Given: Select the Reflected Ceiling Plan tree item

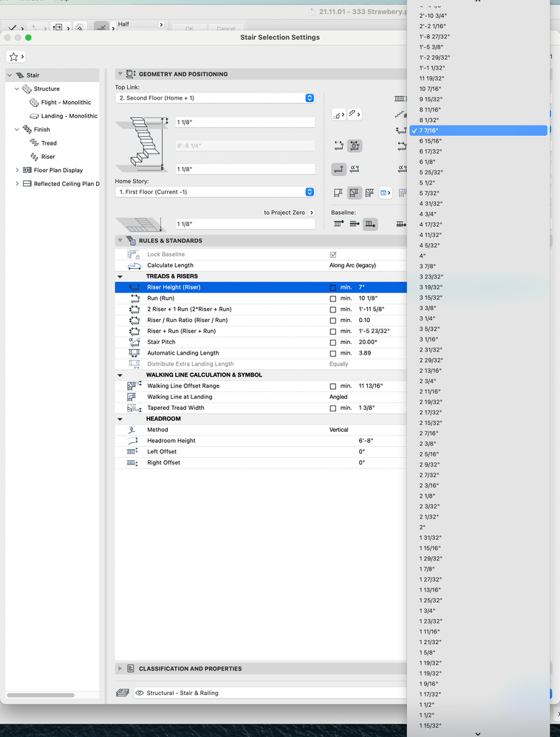Looking at the screenshot, I should tap(61, 184).
